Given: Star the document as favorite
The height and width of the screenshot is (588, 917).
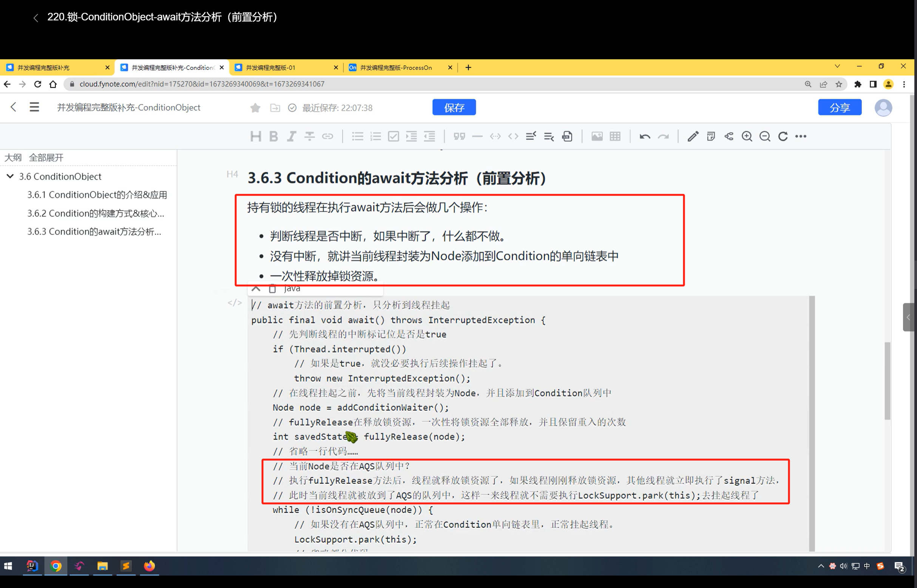Looking at the screenshot, I should click(x=255, y=108).
